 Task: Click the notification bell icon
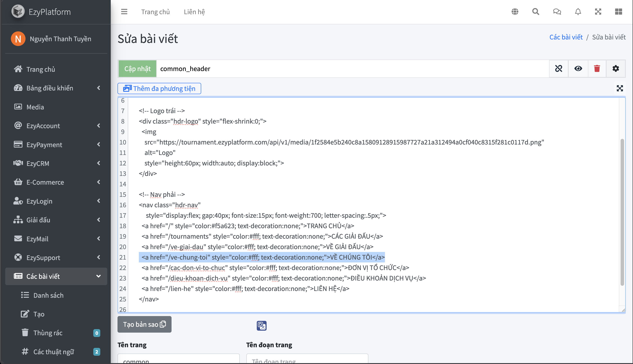pyautogui.click(x=578, y=12)
